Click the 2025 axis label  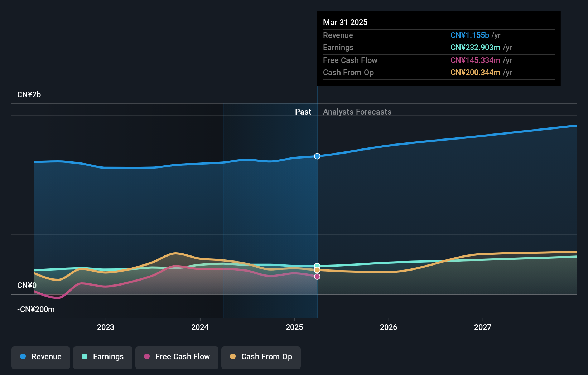[x=294, y=327]
